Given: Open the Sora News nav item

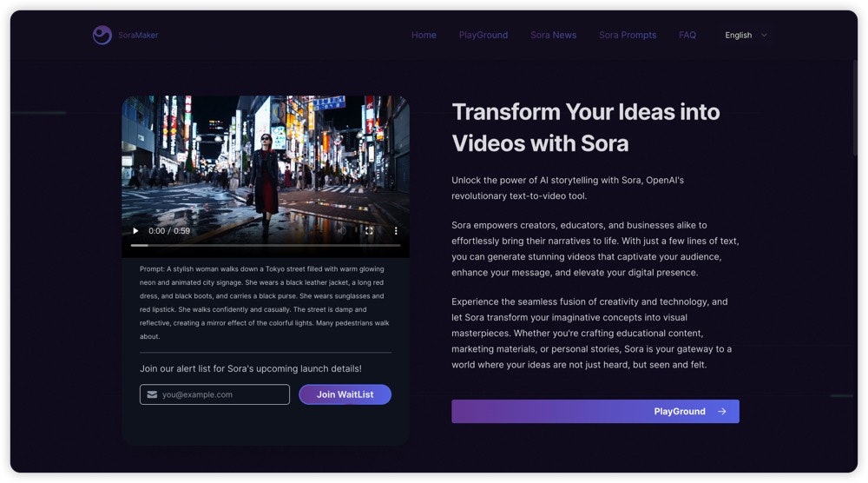Looking at the screenshot, I should (x=554, y=35).
